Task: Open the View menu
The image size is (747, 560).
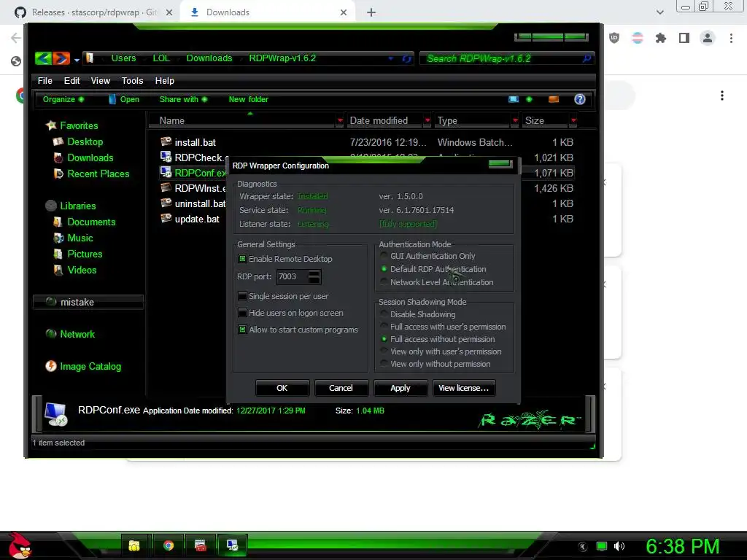Action: point(101,80)
